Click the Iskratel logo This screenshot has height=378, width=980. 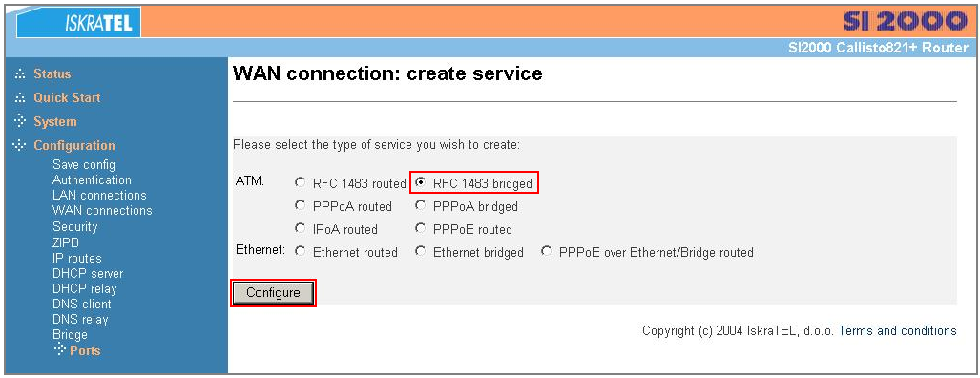(x=77, y=23)
